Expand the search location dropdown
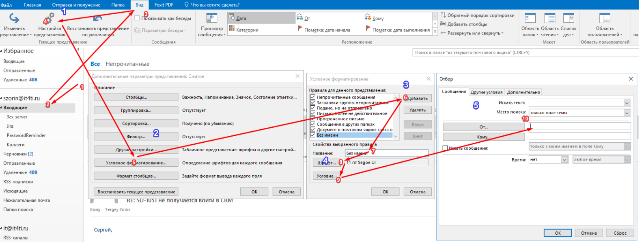Screen dimensions: 644x246 pos(627,113)
